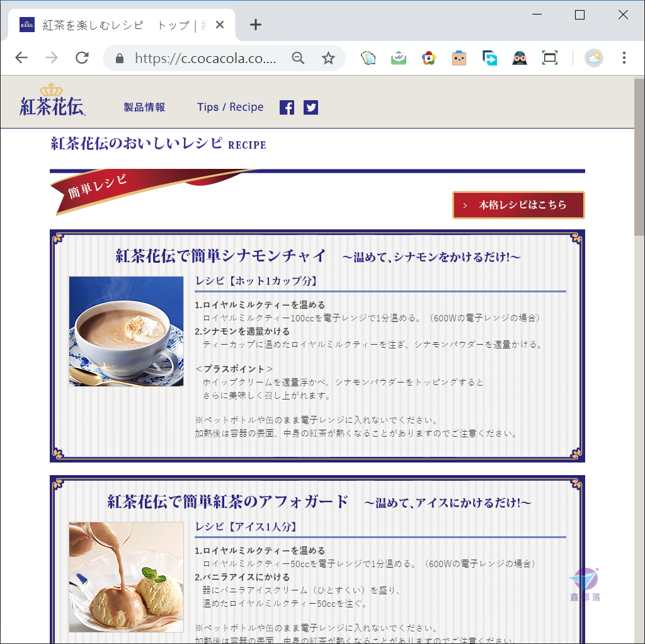The width and height of the screenshot is (645, 644).
Task: Click the 2.シナモンを適量かける step
Action: coord(242,331)
